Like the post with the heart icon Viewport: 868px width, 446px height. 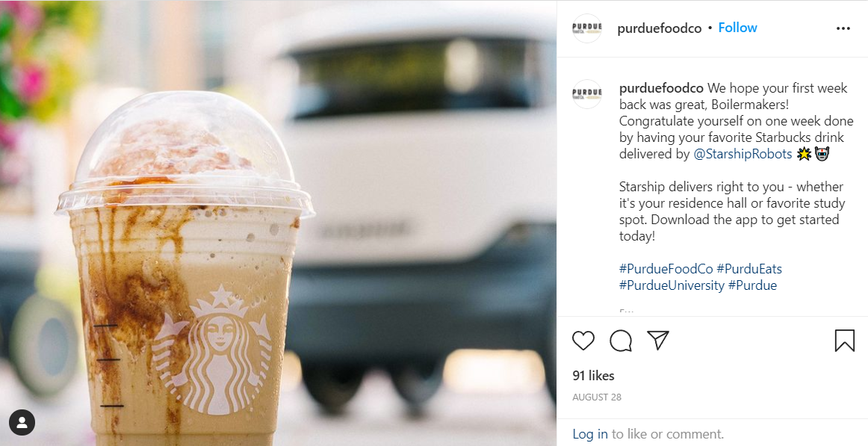583,341
